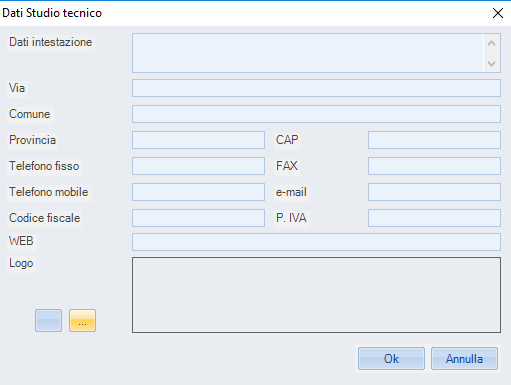Click the Dati intestazione text area

click(x=308, y=53)
